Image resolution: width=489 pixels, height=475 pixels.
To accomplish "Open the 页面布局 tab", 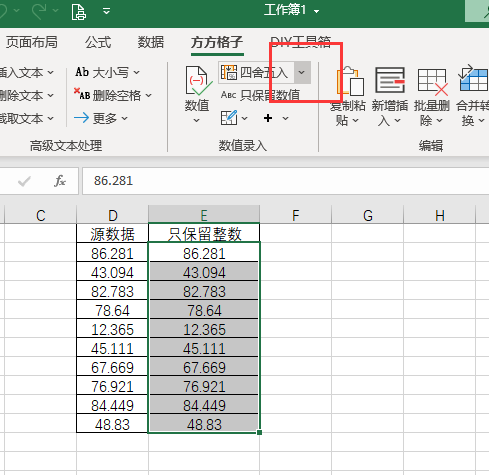I will pyautogui.click(x=32, y=43).
